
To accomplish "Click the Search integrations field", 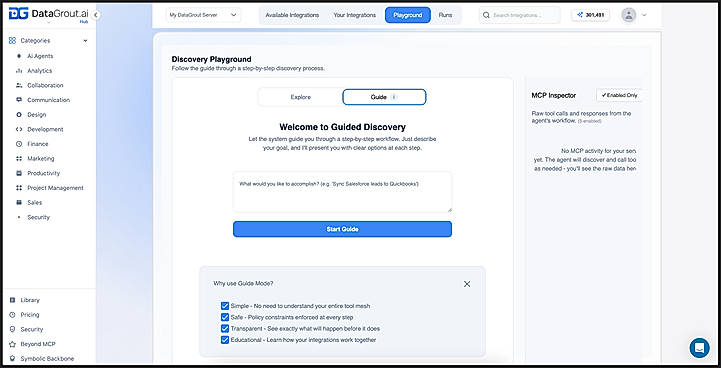I will click(520, 15).
